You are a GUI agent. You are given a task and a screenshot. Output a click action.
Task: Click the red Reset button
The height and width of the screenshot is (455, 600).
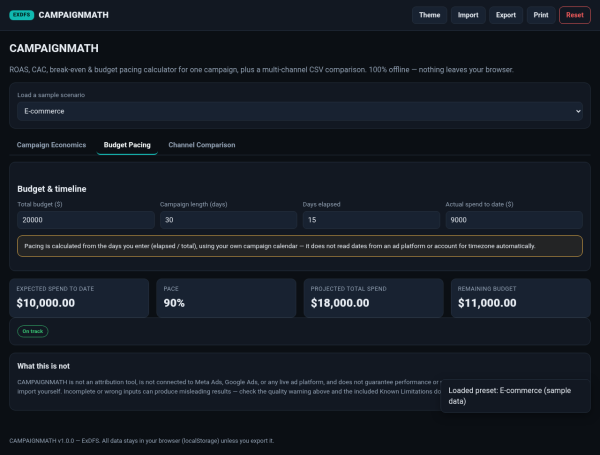pos(575,15)
